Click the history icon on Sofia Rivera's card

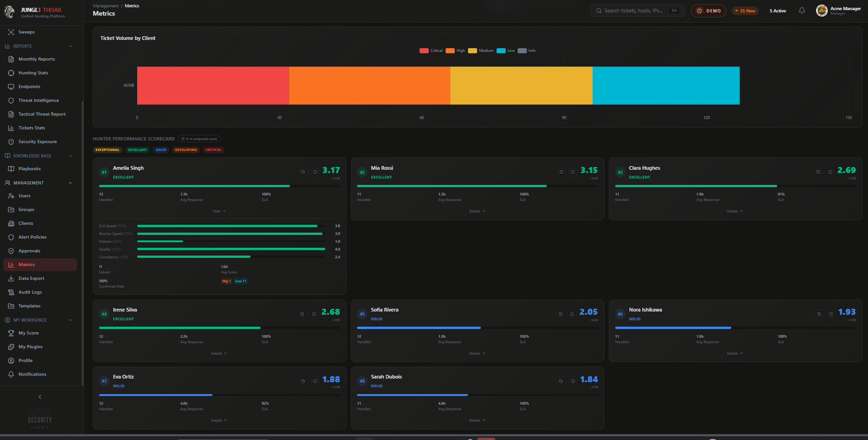tap(560, 314)
